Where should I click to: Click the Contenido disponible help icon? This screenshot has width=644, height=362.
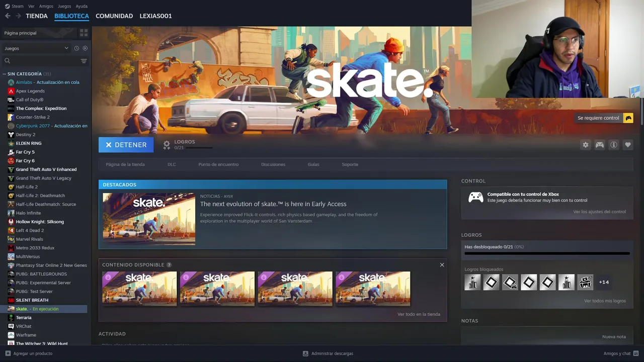tap(169, 265)
